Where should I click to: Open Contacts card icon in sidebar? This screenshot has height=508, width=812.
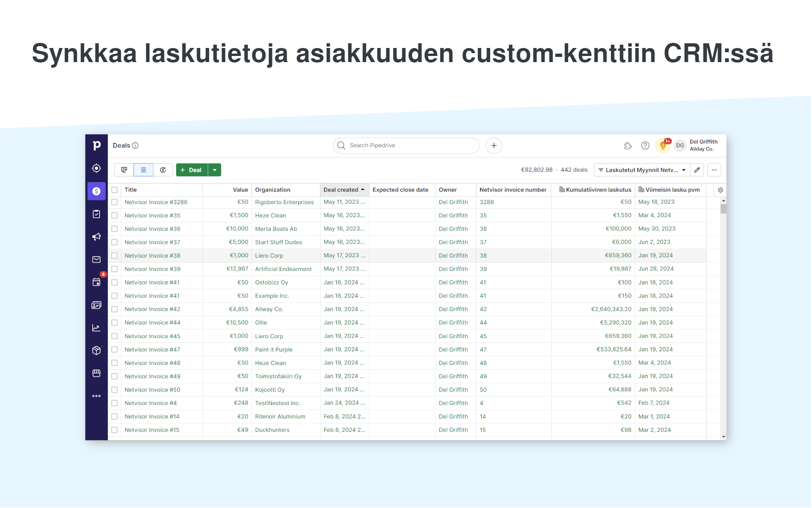(x=96, y=305)
